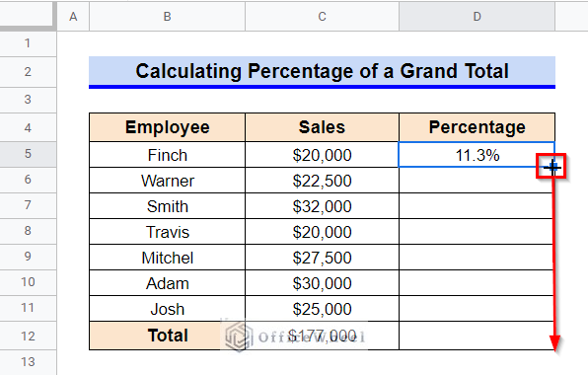The height and width of the screenshot is (375, 588).
Task: Click the empty percentage cell for Smith
Action: coord(477,206)
